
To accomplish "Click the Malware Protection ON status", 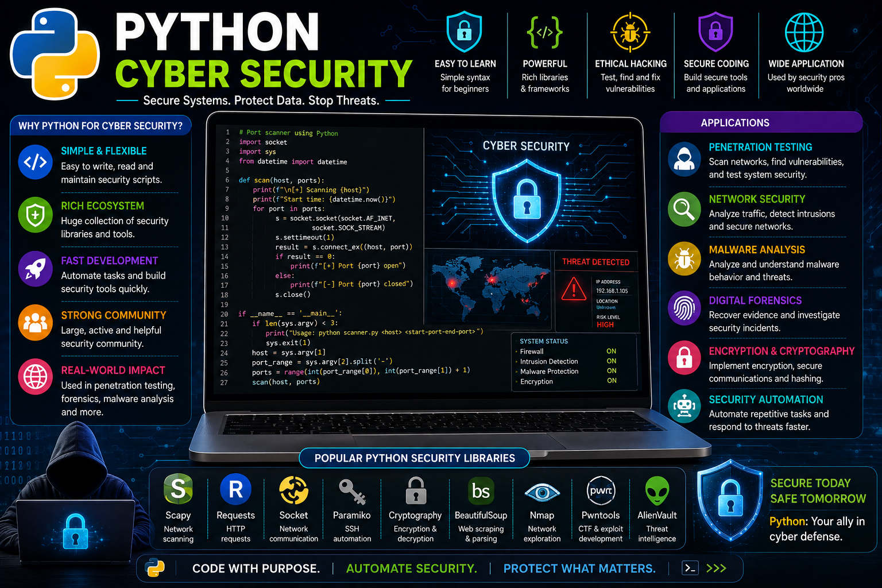I will pos(612,371).
